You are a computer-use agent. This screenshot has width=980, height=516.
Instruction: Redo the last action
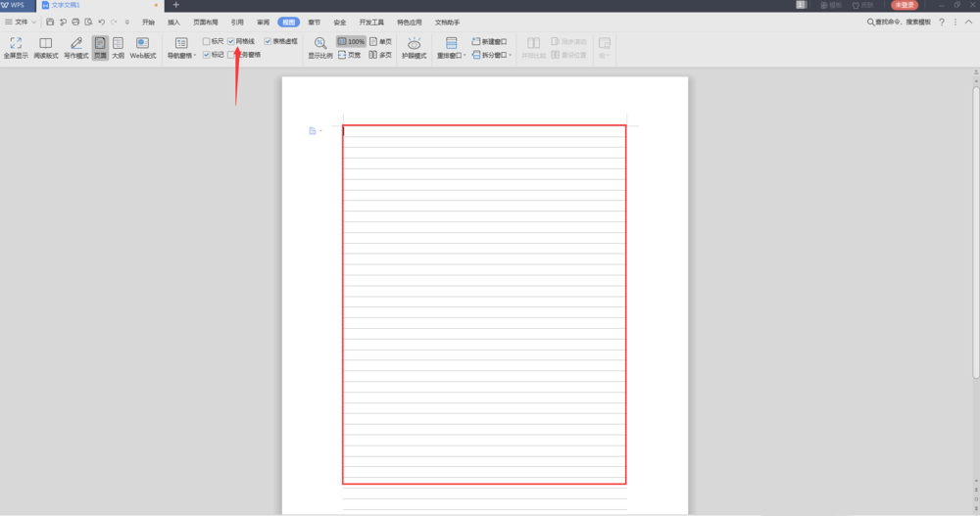click(x=114, y=22)
